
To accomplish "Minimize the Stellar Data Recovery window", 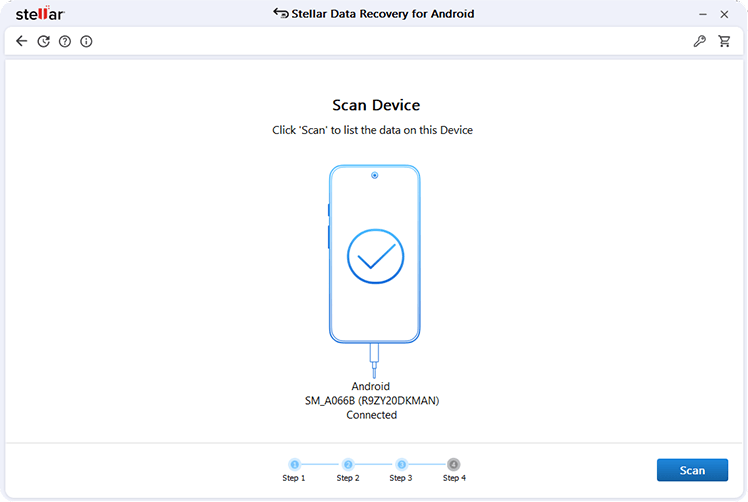I will coord(703,14).
